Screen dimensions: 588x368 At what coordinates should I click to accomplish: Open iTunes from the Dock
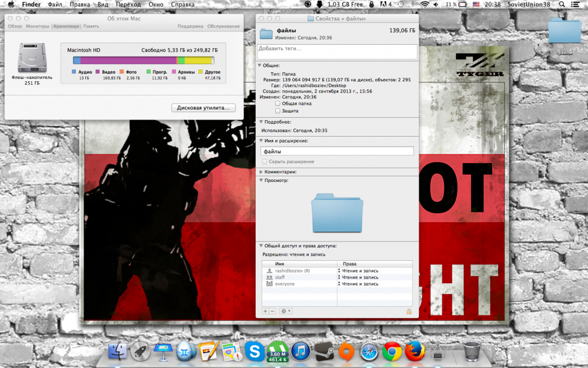click(x=300, y=352)
